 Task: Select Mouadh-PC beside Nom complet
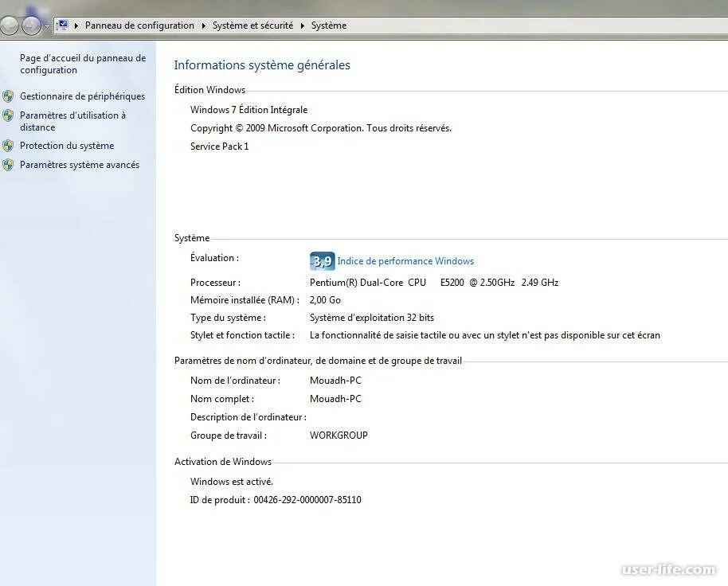click(335, 399)
